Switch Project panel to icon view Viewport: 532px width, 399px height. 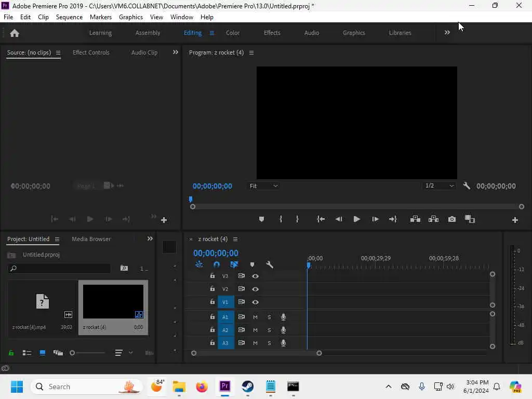(43, 353)
